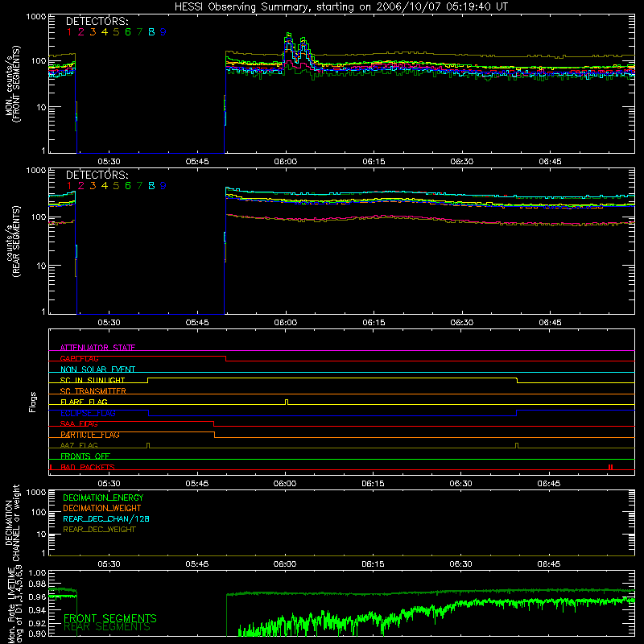Click 06:00 tick label under front segments plot
The image size is (644, 644).
pos(286,162)
